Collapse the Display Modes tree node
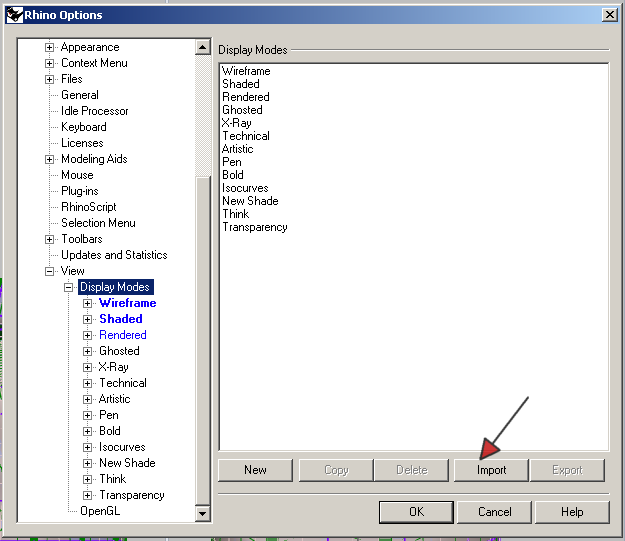 coord(69,287)
